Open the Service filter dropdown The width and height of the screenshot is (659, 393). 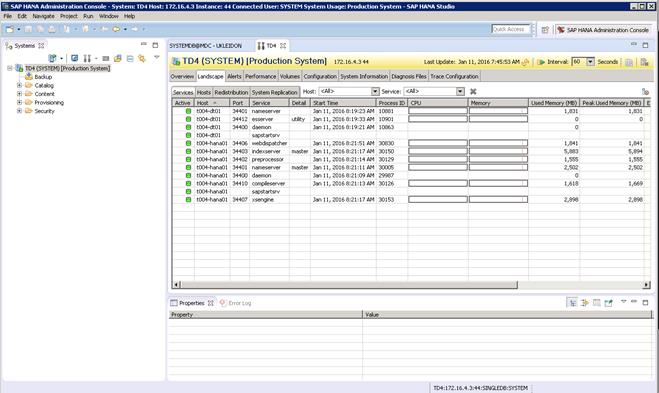tap(460, 91)
